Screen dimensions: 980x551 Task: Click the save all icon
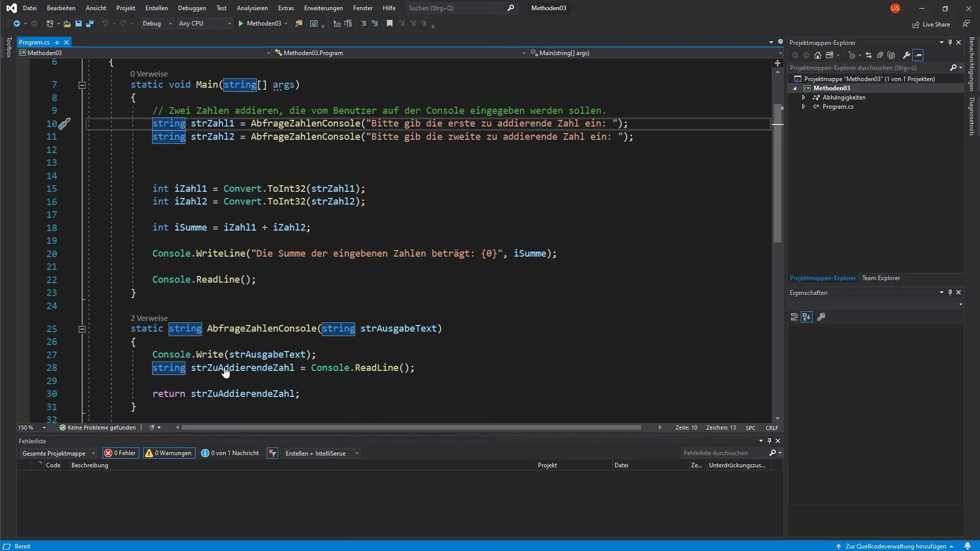(x=90, y=23)
